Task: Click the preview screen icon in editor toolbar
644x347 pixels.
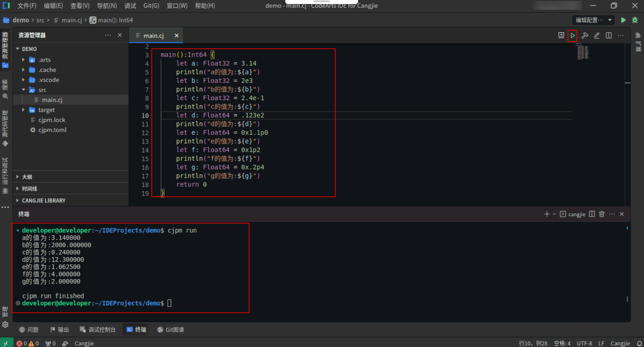Action: click(x=561, y=35)
